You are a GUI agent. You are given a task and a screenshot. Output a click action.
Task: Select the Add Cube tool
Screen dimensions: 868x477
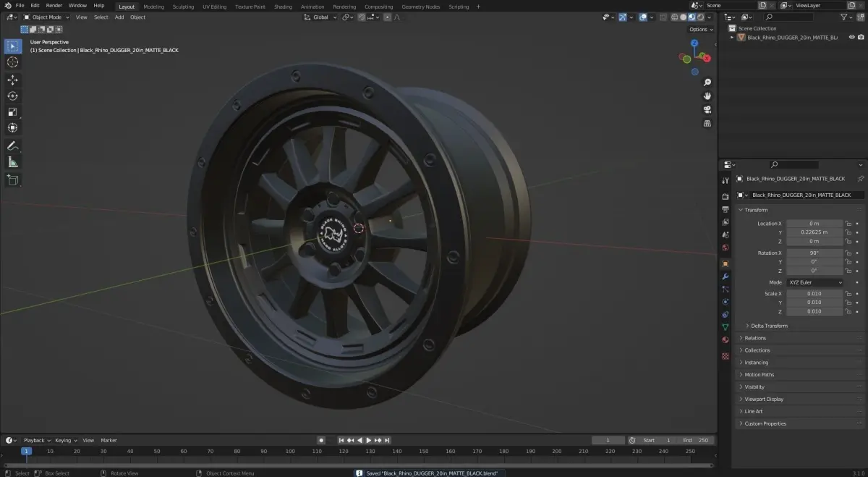[x=12, y=179]
